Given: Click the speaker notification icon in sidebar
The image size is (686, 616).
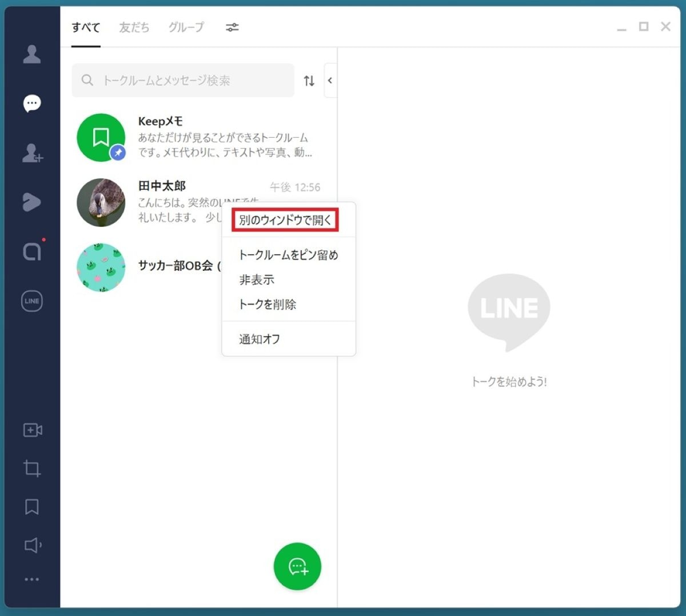Looking at the screenshot, I should [x=33, y=545].
